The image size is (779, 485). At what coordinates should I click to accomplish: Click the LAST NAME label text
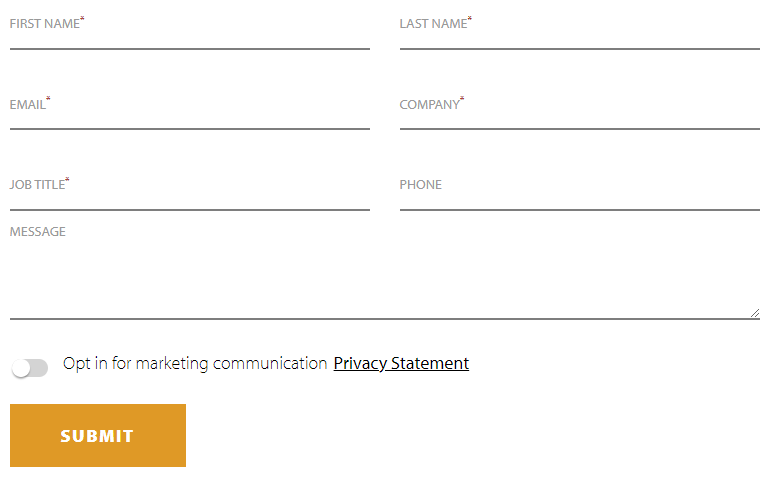(x=433, y=24)
